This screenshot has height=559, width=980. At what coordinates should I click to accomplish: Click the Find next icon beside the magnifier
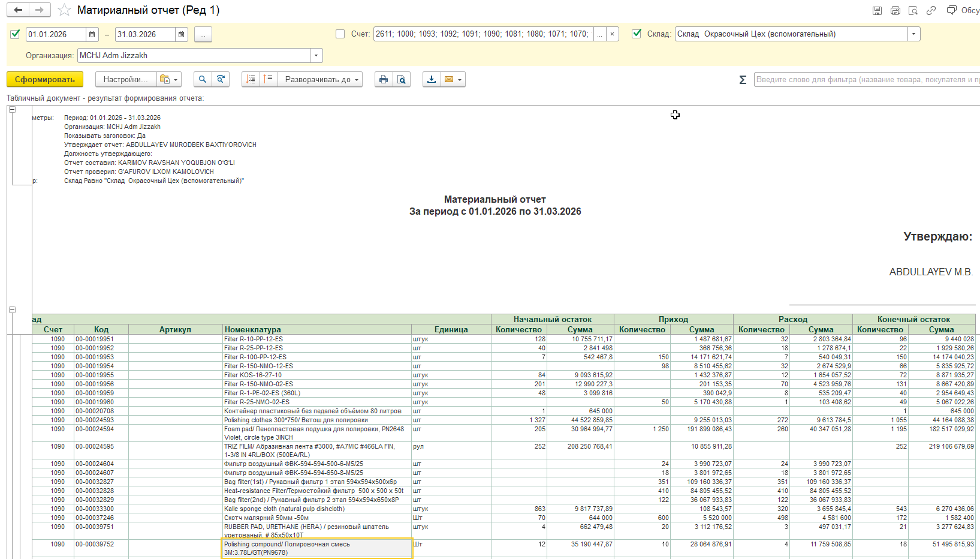(221, 79)
